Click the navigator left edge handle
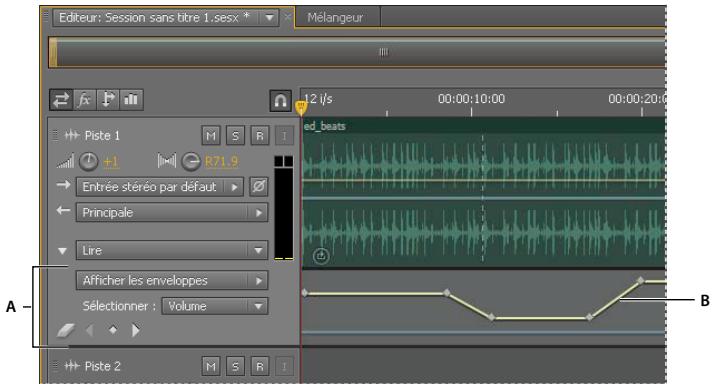The image size is (712, 384). tap(53, 52)
